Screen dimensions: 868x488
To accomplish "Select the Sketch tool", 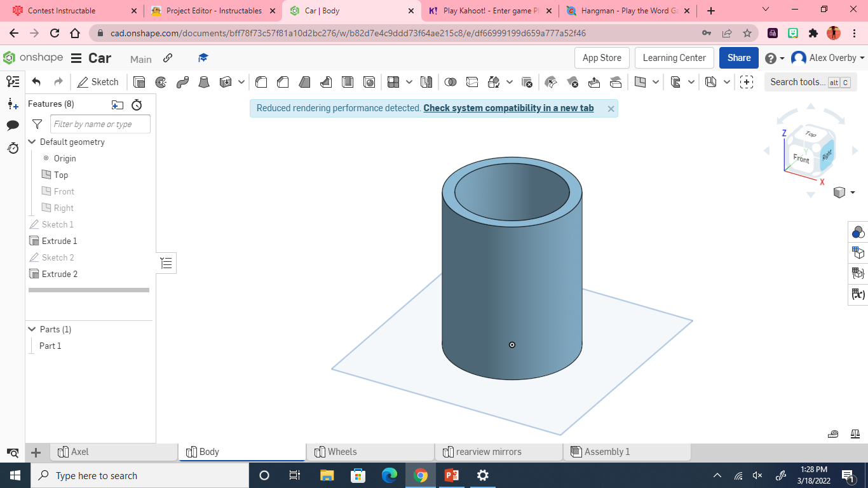I will pyautogui.click(x=98, y=81).
